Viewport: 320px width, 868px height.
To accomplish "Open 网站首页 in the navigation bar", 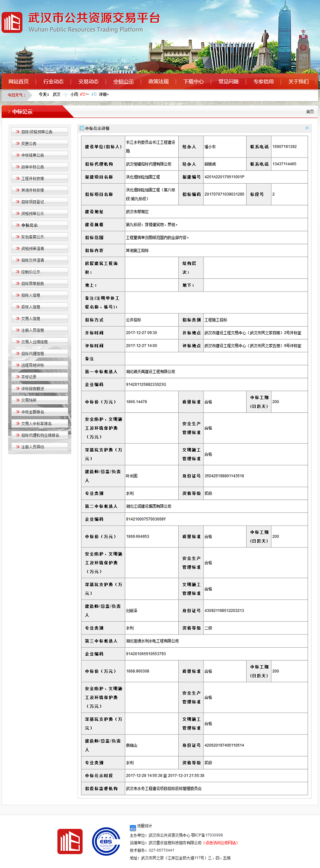I will coord(19,82).
